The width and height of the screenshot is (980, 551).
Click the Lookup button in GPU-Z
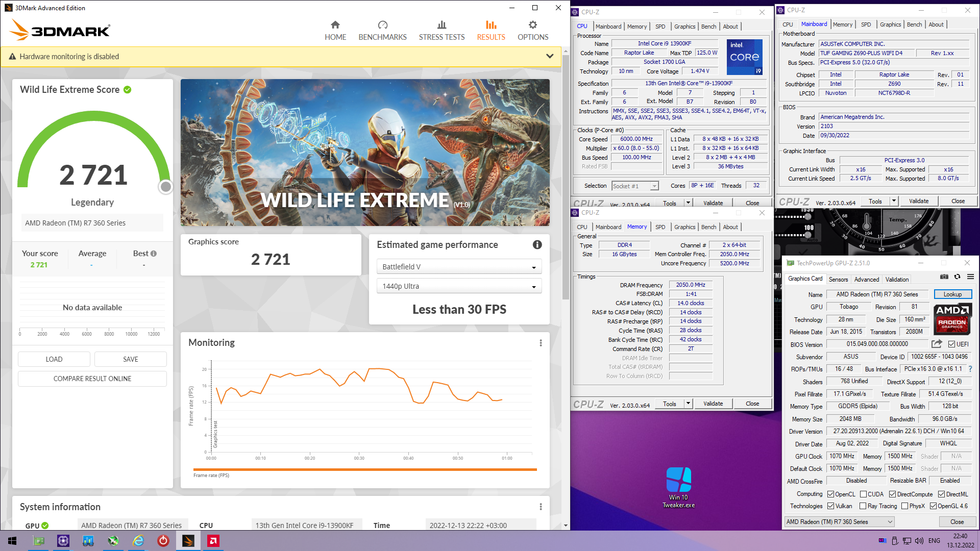point(952,294)
